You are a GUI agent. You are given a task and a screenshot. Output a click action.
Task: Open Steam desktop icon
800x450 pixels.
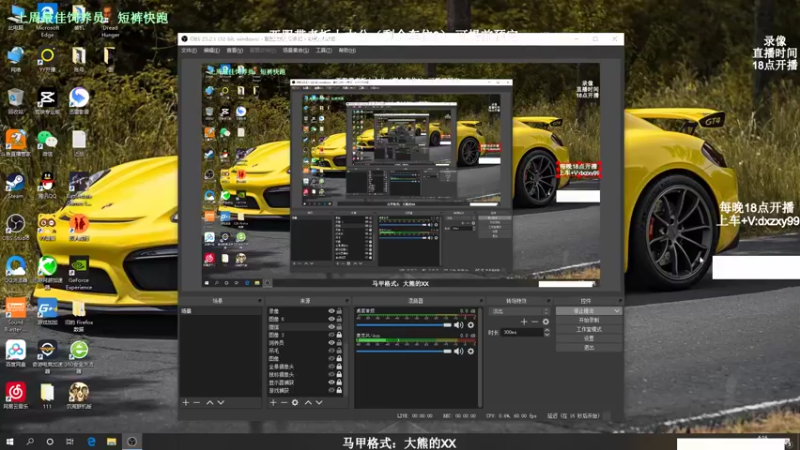[x=15, y=186]
